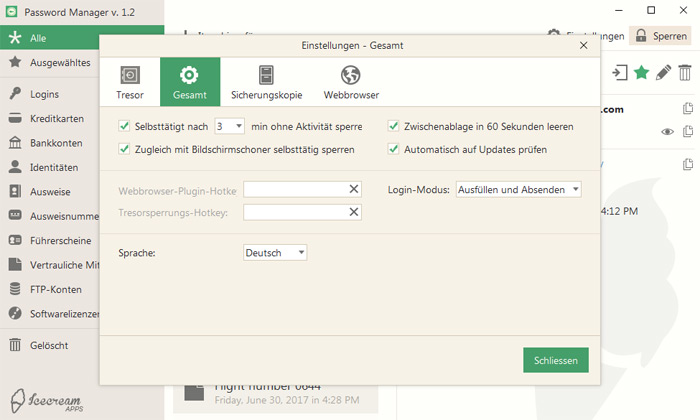Viewport: 700px width, 420px height.
Task: Open the Tresor settings tab
Action: 130,82
